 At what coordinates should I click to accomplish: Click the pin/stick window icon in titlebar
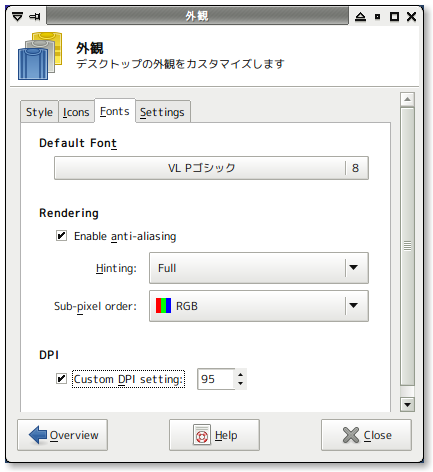pyautogui.click(x=35, y=16)
